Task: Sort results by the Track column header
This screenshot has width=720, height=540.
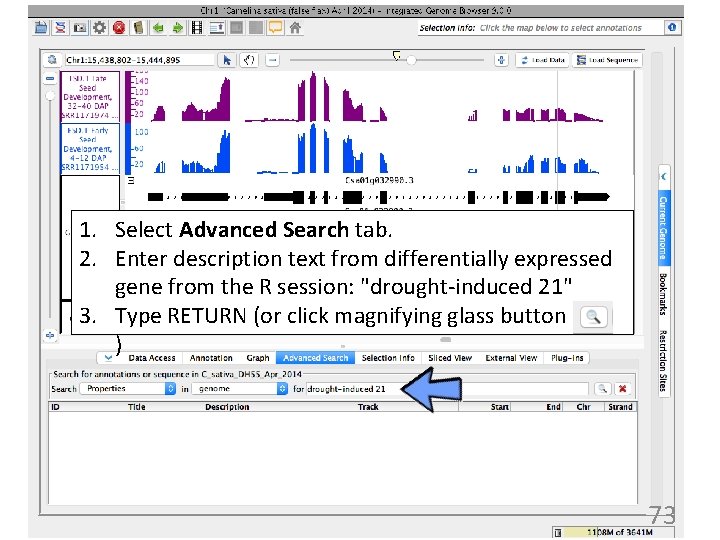Action: [368, 407]
